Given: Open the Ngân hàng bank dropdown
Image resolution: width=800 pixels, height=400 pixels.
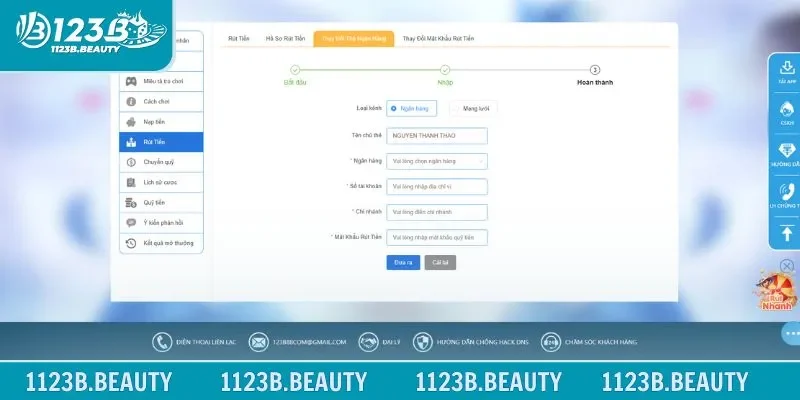Looking at the screenshot, I should point(437,161).
